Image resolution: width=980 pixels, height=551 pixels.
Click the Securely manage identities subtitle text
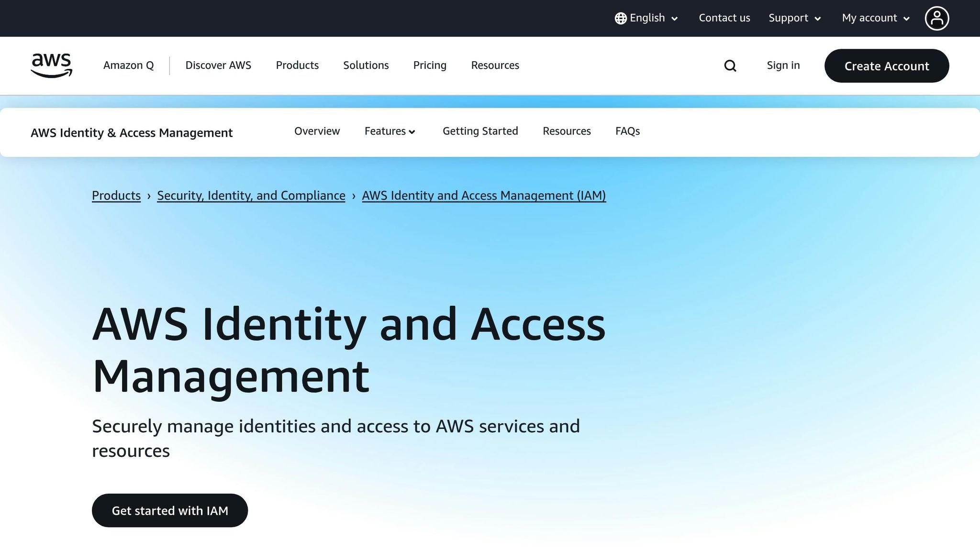tap(336, 439)
